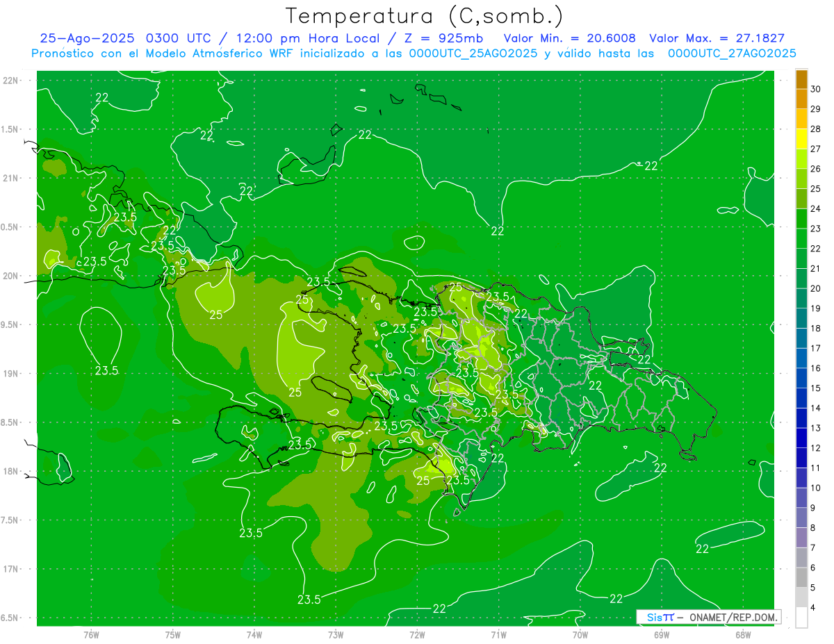Select the lime swatch between 26 and 27
This screenshot has width=834, height=644.
point(801,159)
